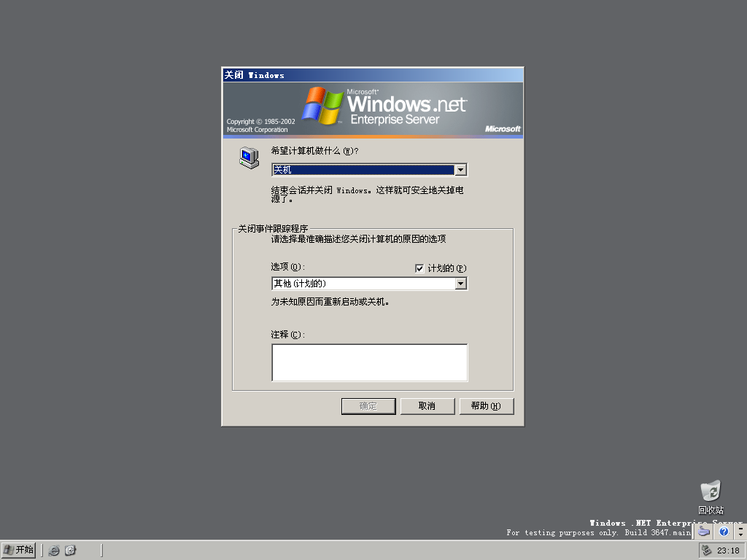
Task: Click the taskbar clock showing 23:18
Action: tap(728, 551)
